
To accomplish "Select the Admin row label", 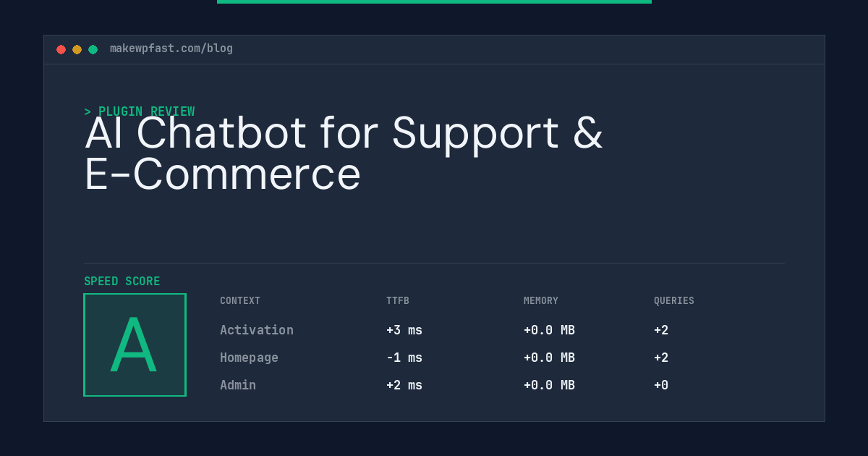I will coord(238,385).
